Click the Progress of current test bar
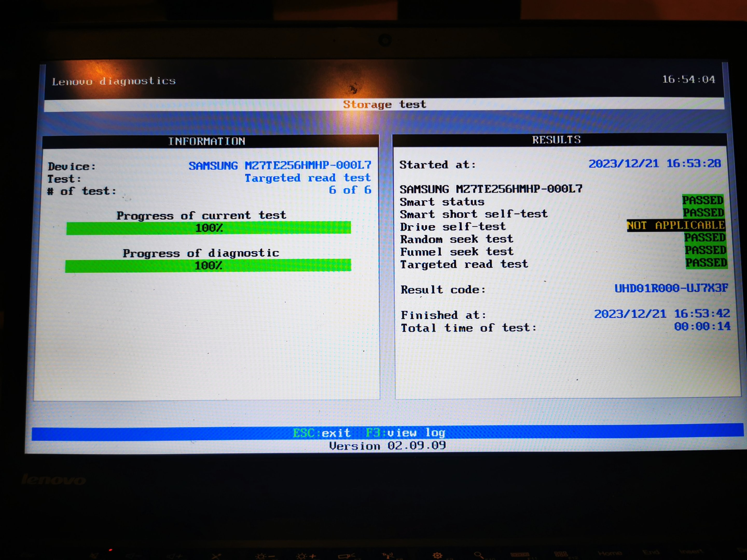The height and width of the screenshot is (560, 747). tap(208, 228)
